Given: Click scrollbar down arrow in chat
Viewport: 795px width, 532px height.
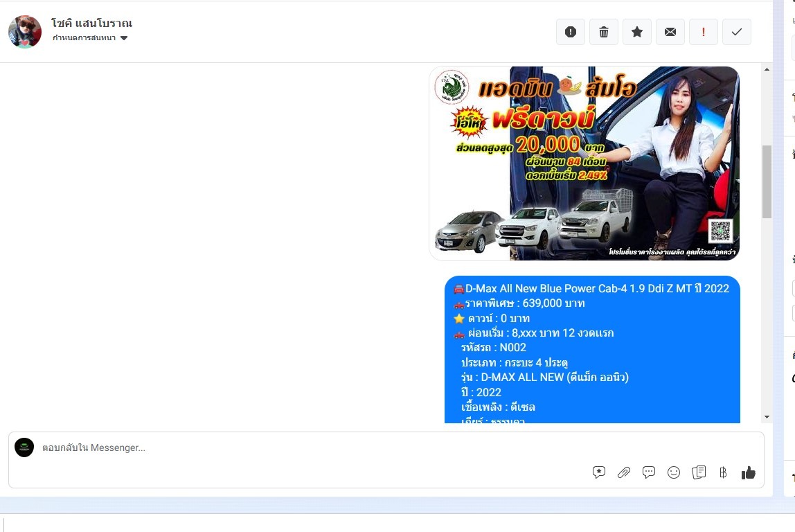Looking at the screenshot, I should 767,417.
